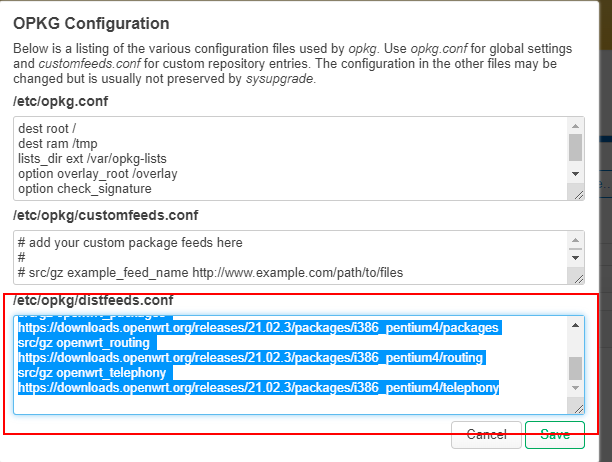Click the Save button

coord(555,435)
